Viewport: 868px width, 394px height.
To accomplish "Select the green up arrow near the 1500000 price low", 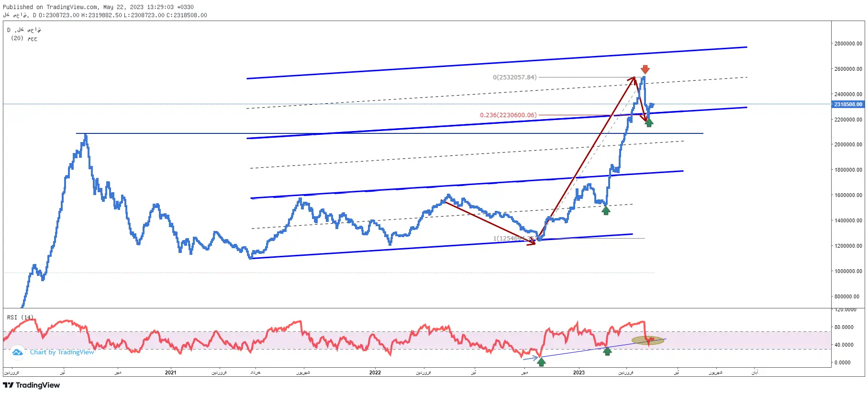I will tap(606, 210).
